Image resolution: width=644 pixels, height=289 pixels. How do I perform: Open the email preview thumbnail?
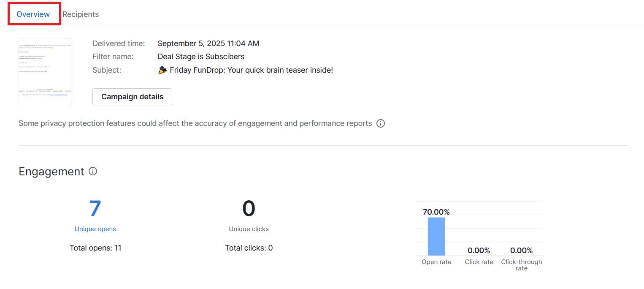(45, 71)
